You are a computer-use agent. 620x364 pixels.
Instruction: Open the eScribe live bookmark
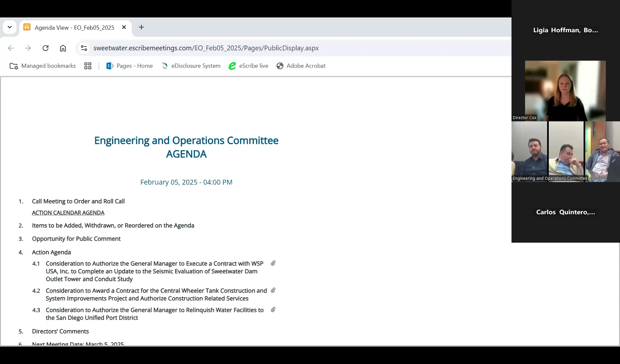coord(248,66)
